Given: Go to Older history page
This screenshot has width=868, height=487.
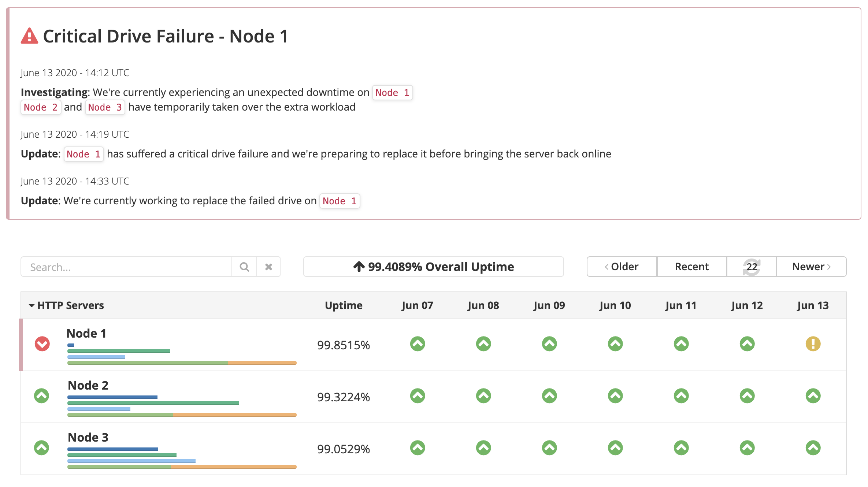Looking at the screenshot, I should pos(622,267).
